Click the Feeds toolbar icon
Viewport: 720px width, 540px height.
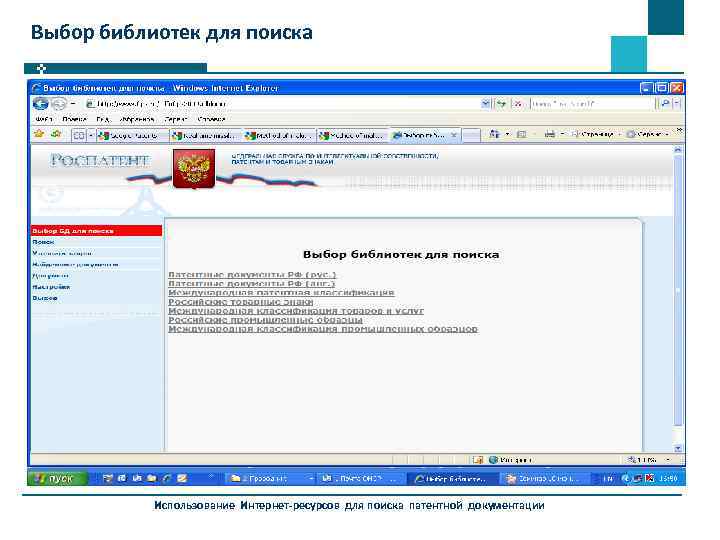point(522,134)
